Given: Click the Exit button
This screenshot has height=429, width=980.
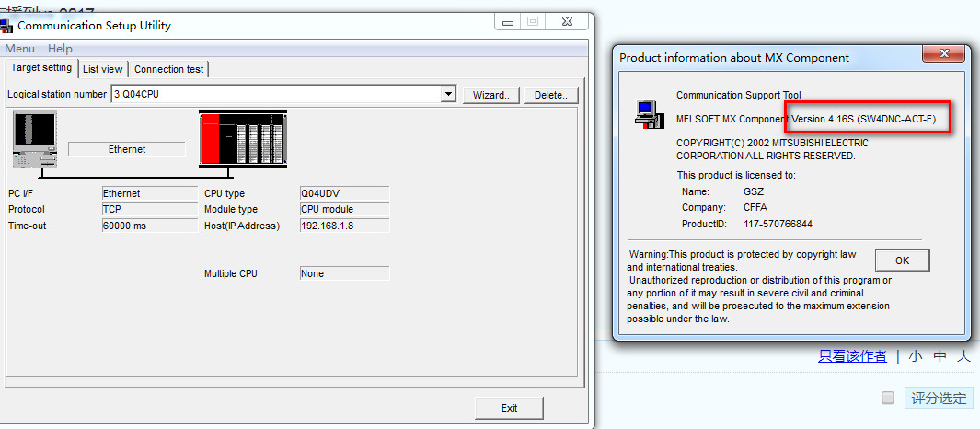Looking at the screenshot, I should [509, 408].
